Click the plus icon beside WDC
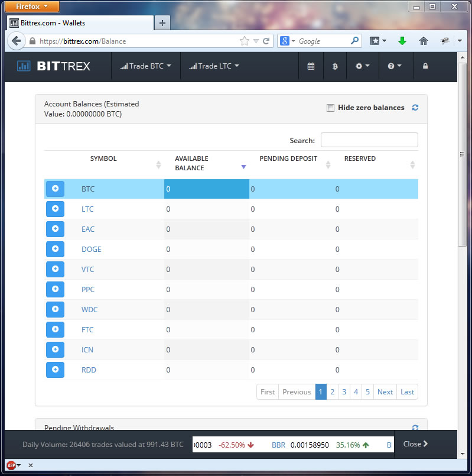 55,309
